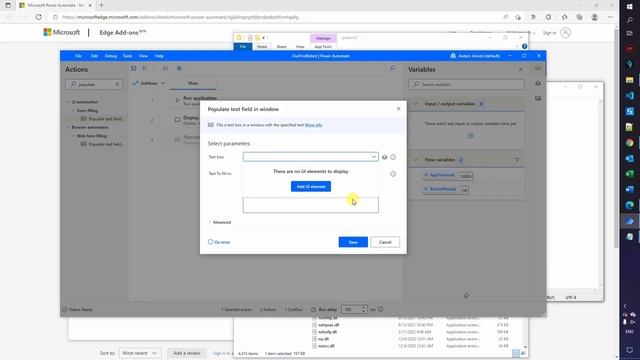Open the Share tab in File Explorer window
640x360 pixels.
tap(281, 47)
